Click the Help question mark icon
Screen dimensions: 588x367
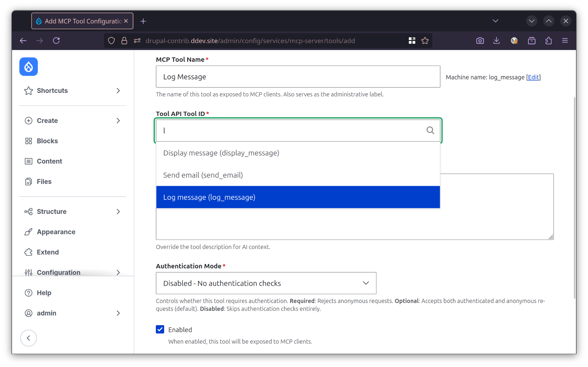(x=29, y=293)
